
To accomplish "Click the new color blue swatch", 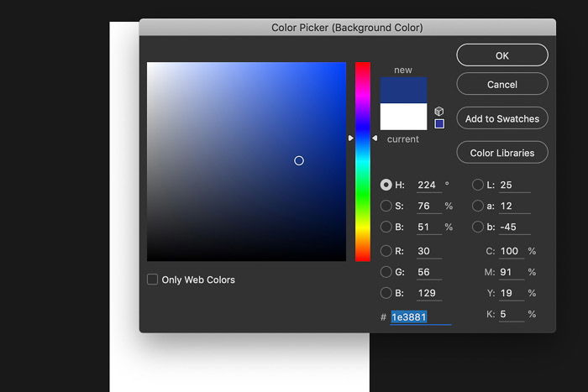I will [403, 91].
